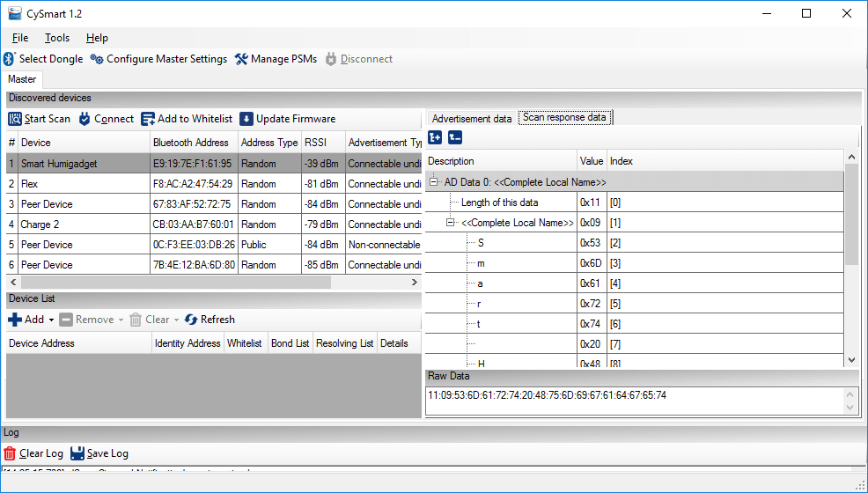Click the Select Dongle Bluetooth icon
Image resolution: width=868 pixels, height=493 pixels.
[9, 59]
